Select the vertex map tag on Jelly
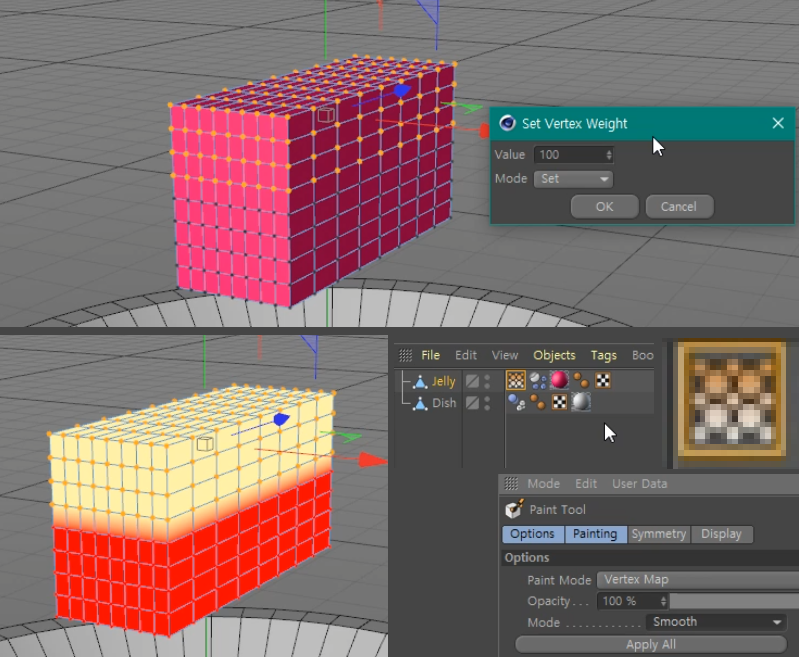The height and width of the screenshot is (657, 799). pyautogui.click(x=516, y=380)
